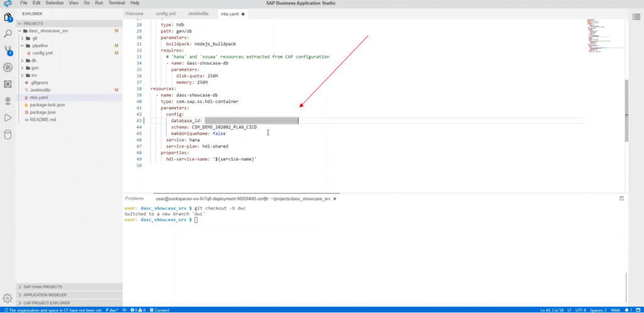
Task: Switch to the Jenkinsfile editor tab
Action: pos(198,14)
